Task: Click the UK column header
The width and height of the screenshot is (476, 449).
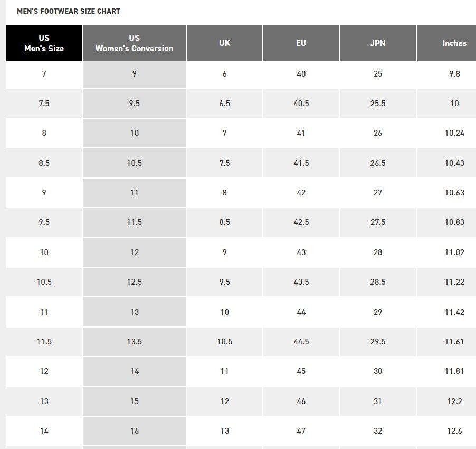Action: click(x=224, y=43)
